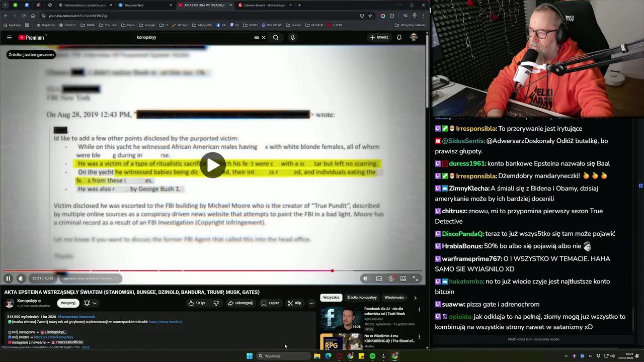The image size is (644, 362).
Task: Like the video (19 tys.)
Action: point(197,303)
